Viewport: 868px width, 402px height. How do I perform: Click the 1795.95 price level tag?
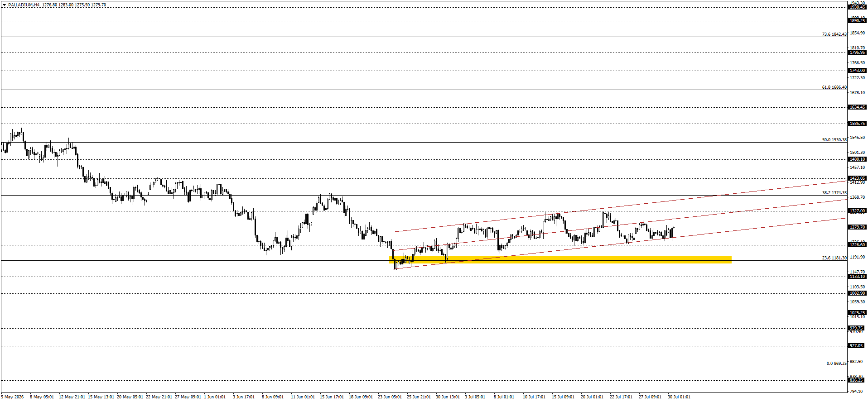pos(857,53)
